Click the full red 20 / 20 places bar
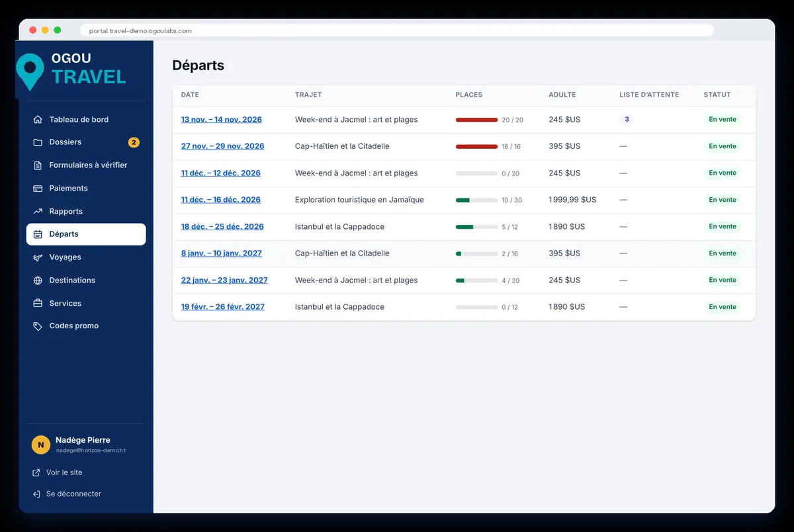The width and height of the screenshot is (794, 532). 476,120
